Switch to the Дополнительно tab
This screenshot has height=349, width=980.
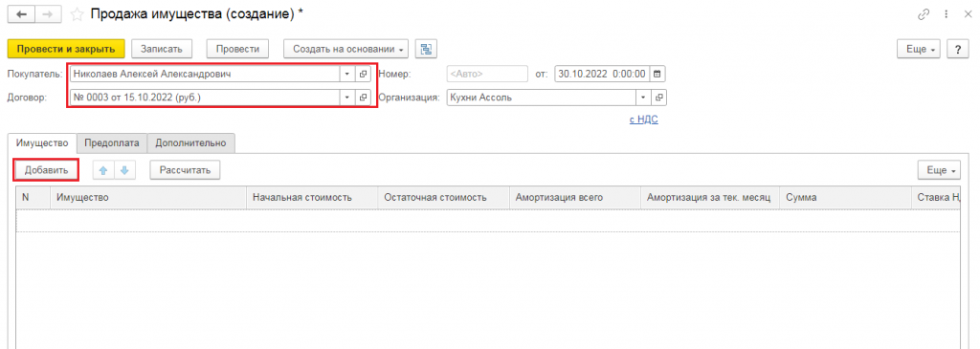click(190, 142)
